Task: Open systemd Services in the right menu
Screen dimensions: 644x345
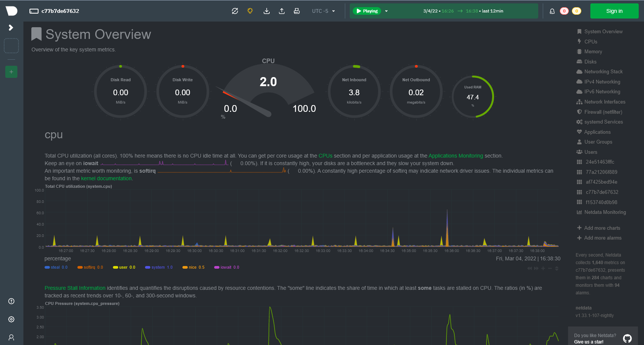Action: point(600,122)
